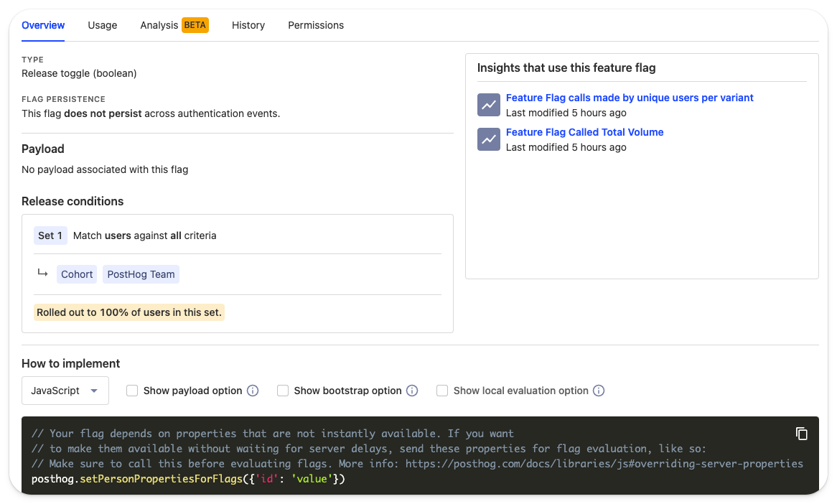Switch to the Usage tab
The width and height of the screenshot is (837, 504).
(103, 25)
